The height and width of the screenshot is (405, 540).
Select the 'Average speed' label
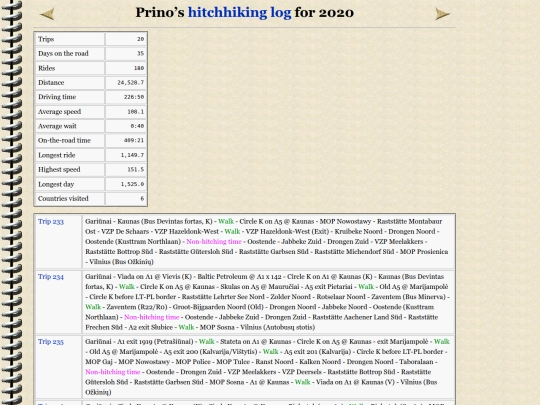[60, 112]
